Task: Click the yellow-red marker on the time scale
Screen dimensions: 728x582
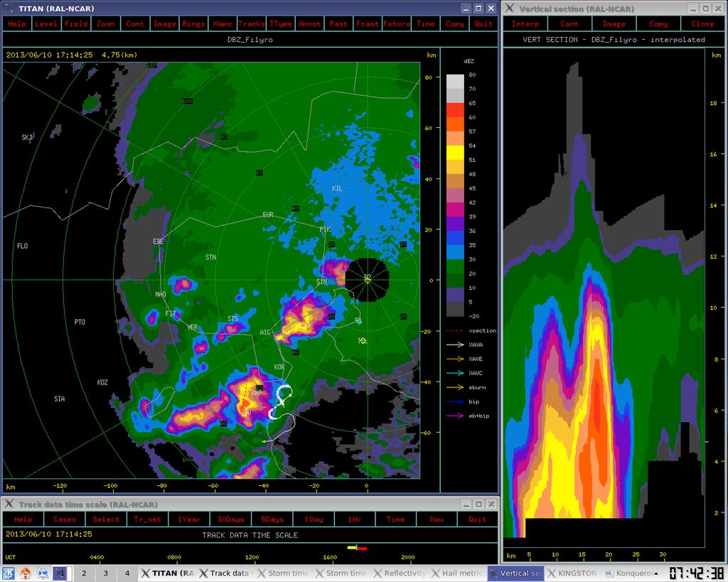Action: 357,548
